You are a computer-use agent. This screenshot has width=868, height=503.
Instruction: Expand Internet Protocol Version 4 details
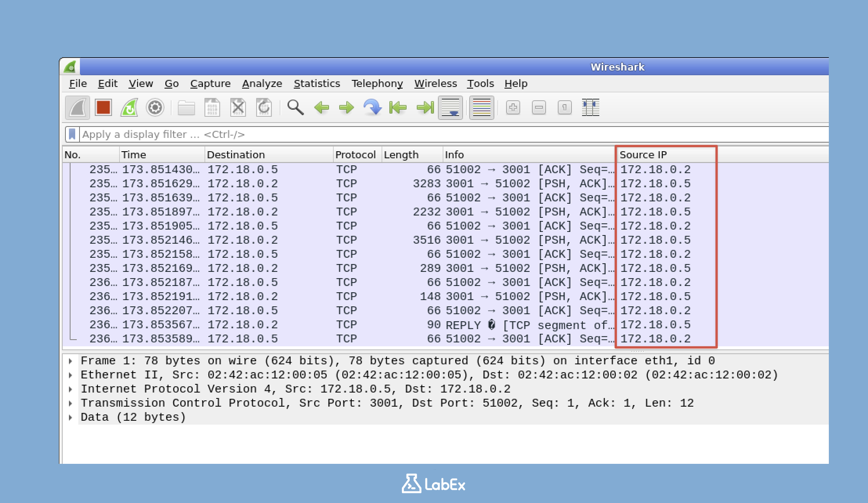coord(71,389)
